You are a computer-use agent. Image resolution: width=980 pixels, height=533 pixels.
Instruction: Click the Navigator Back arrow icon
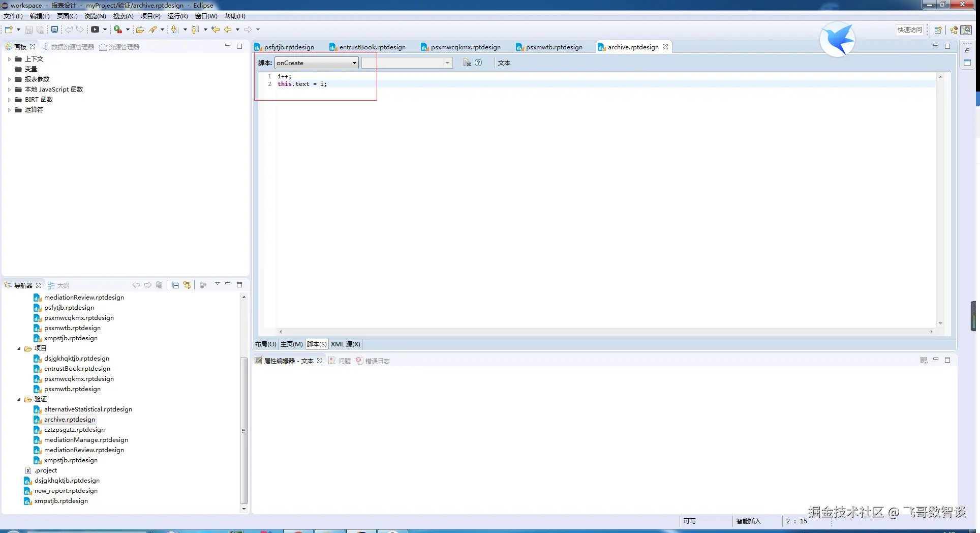(x=136, y=285)
